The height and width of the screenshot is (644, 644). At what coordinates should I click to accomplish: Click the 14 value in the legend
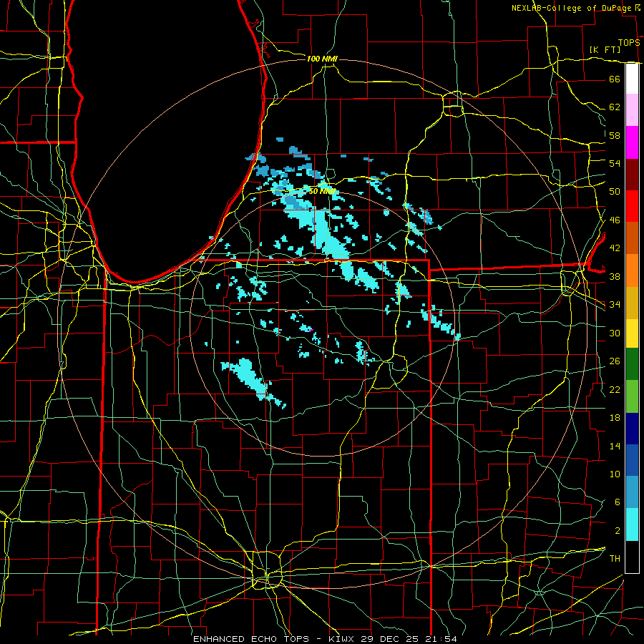pyautogui.click(x=615, y=446)
